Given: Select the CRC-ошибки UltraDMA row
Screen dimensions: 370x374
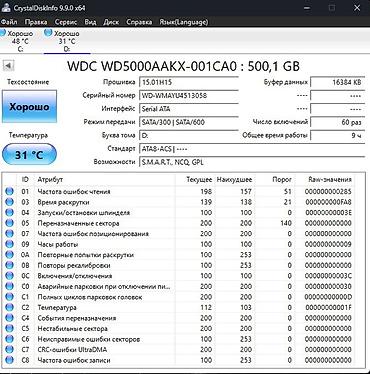Looking at the screenshot, I should tap(178, 349).
